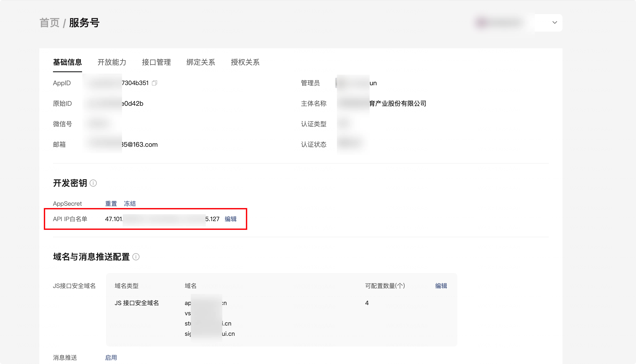Click the 管理员 field label
Image resolution: width=636 pixels, height=364 pixels.
click(310, 83)
